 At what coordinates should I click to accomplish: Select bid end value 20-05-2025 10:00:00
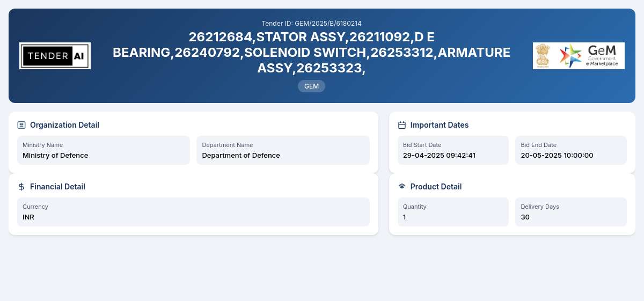557,156
